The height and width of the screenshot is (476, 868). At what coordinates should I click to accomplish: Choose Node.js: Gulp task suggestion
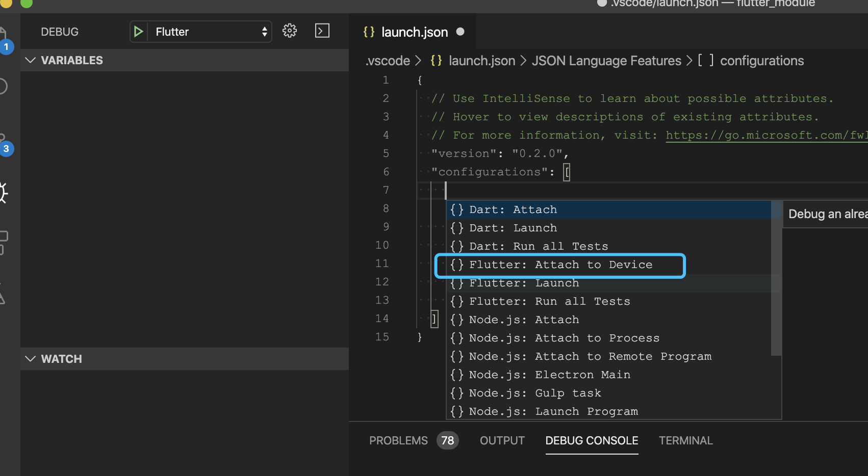point(609,393)
